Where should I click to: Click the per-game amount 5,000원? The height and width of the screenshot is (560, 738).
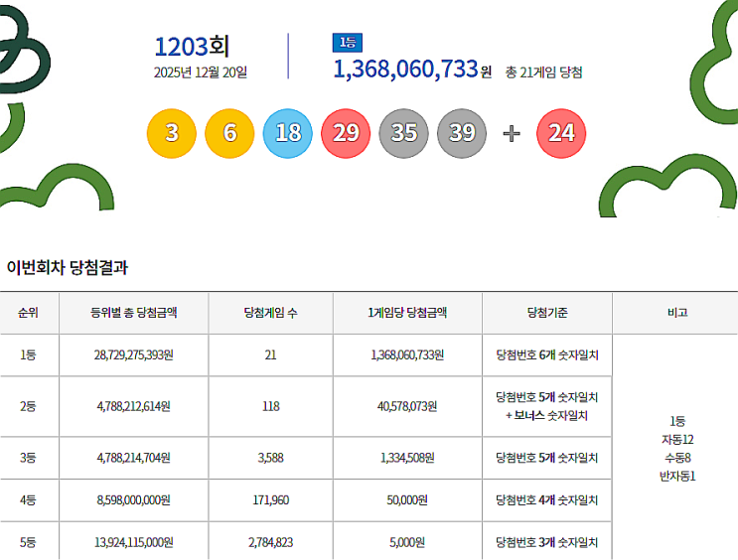click(x=407, y=542)
